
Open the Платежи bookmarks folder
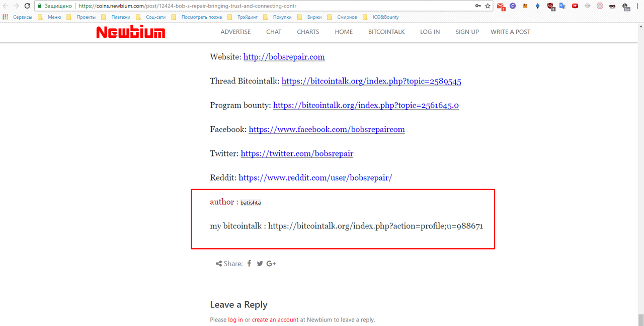point(115,17)
